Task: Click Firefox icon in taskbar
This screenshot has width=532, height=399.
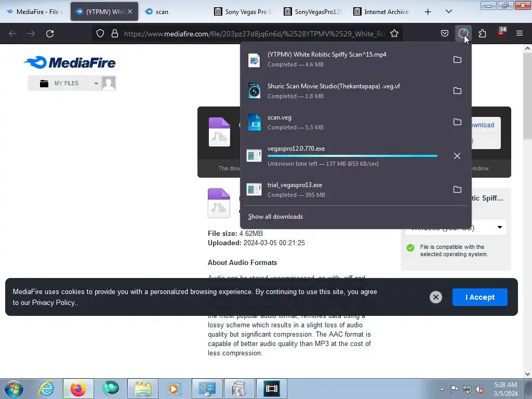Action: (78, 389)
